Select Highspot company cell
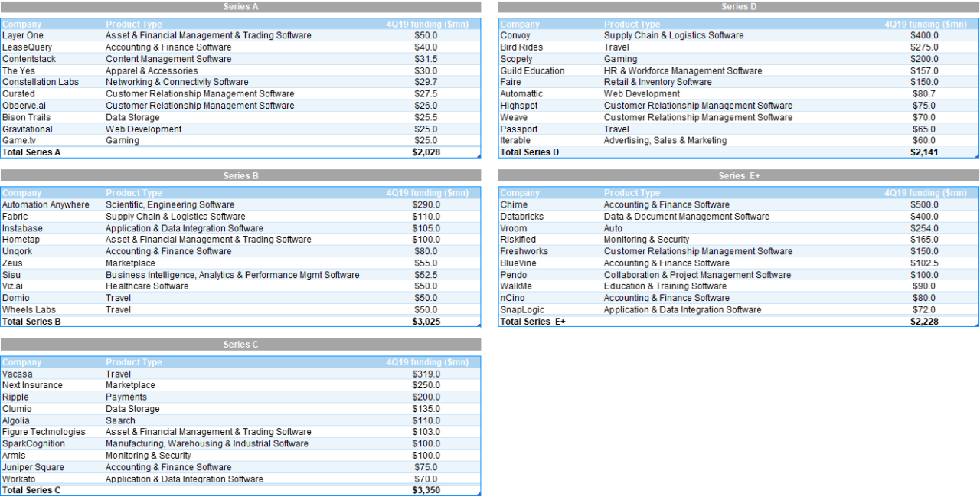 click(518, 106)
